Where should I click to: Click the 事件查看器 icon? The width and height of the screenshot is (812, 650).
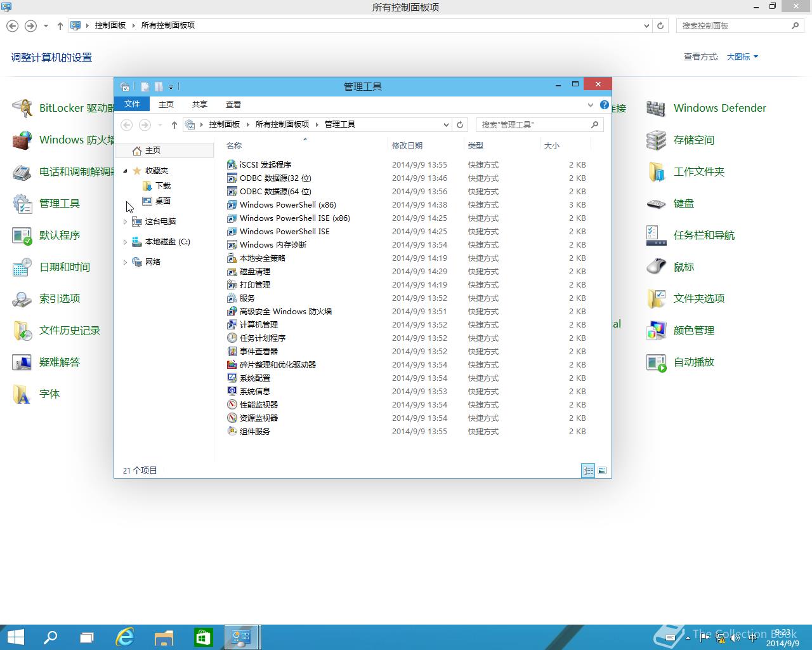(232, 351)
